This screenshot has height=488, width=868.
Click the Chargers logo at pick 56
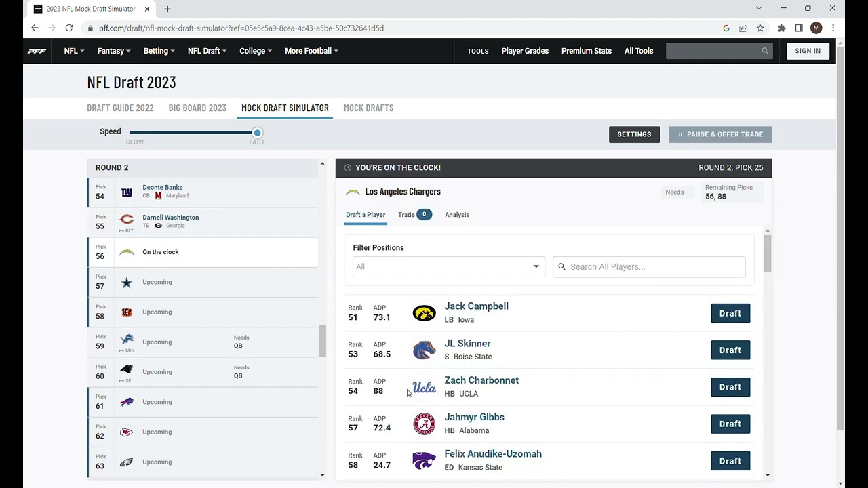pyautogui.click(x=127, y=252)
